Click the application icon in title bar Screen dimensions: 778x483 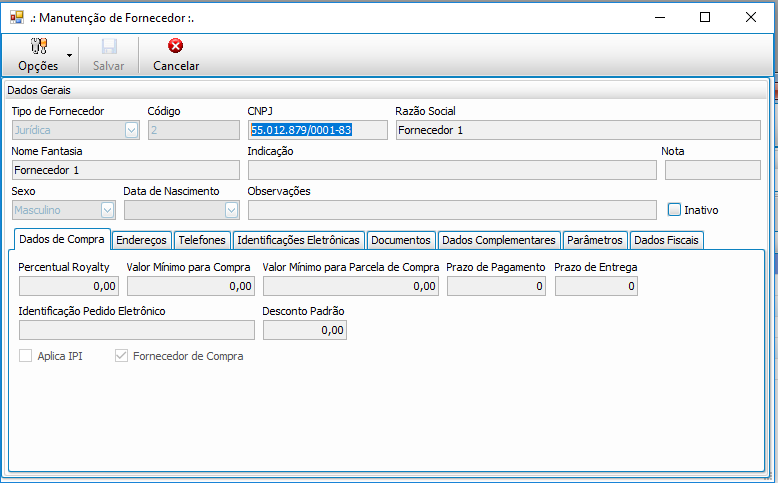pos(17,17)
